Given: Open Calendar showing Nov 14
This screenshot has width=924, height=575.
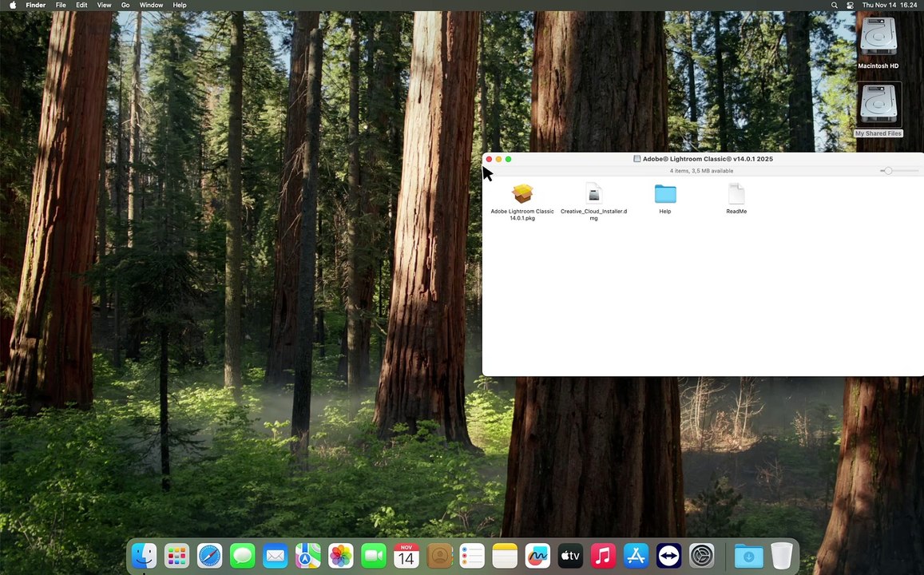Looking at the screenshot, I should point(406,556).
